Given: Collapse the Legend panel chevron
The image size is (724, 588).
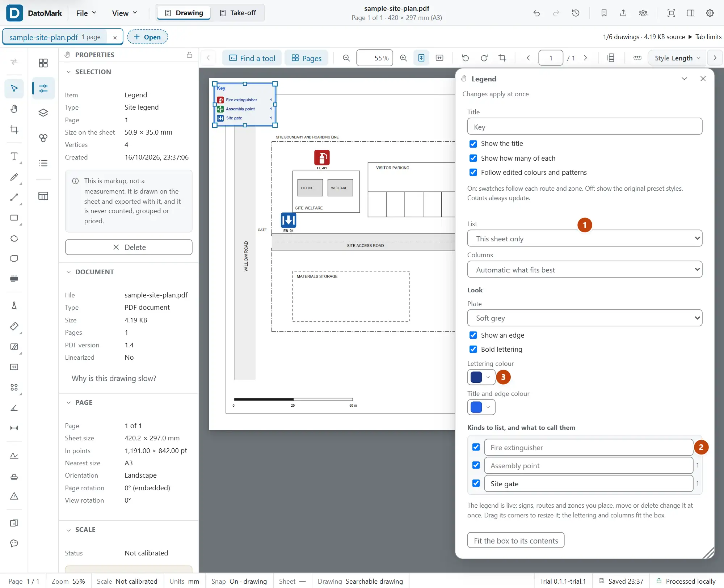Looking at the screenshot, I should [684, 79].
